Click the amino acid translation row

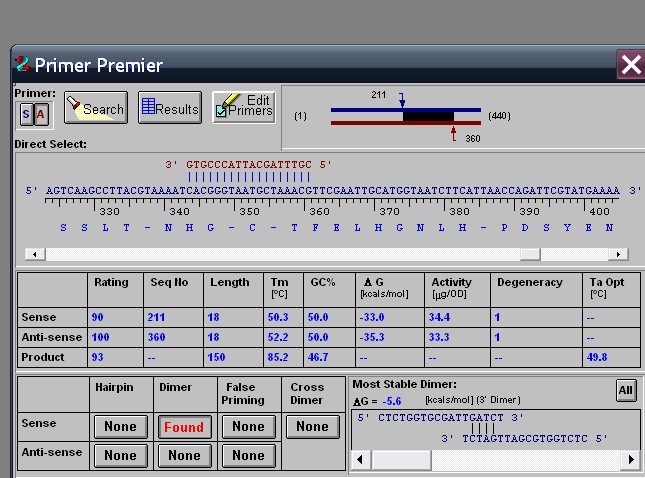point(336,227)
